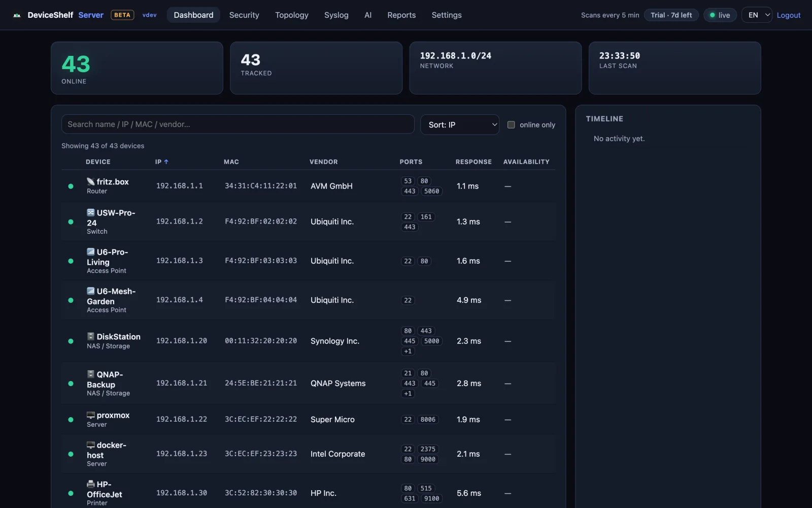Click the +1 ports badge for DiskStation
812x508 pixels.
point(408,352)
